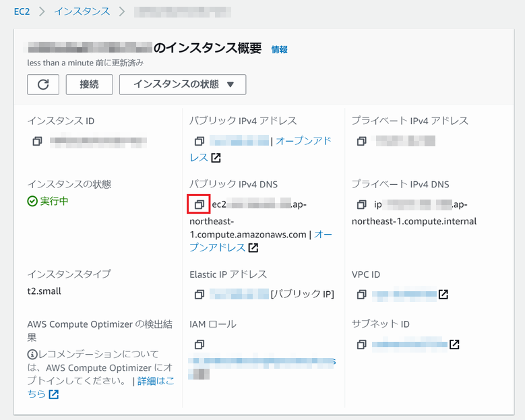Copy the public IPv4 DNS name
525x420 pixels.
point(199,204)
